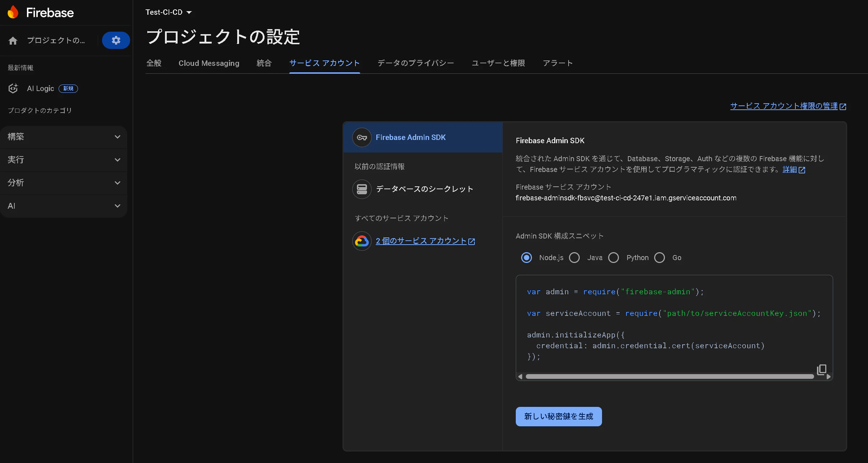This screenshot has width=868, height=463.
Task: Click the admin.initializeApp({ code line
Action: coord(576,335)
